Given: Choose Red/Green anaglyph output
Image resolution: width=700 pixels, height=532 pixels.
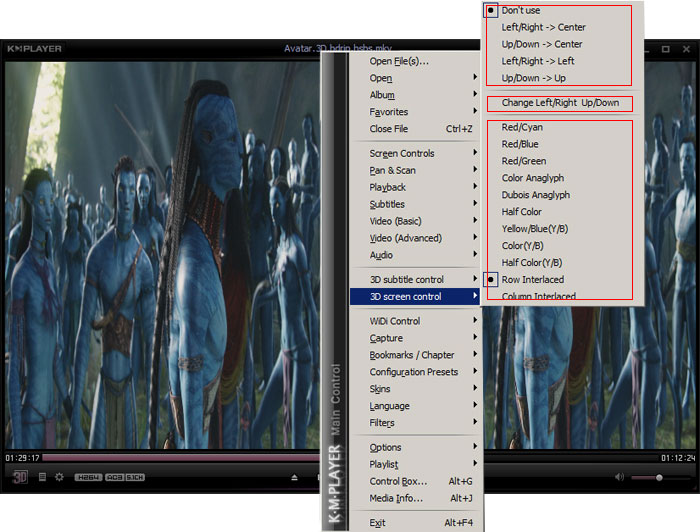Looking at the screenshot, I should [x=564, y=161].
